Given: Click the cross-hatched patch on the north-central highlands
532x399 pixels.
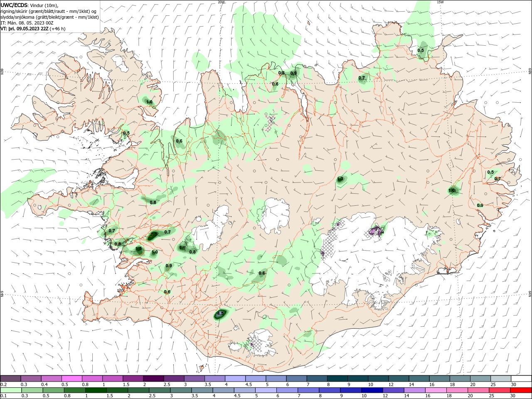Looking at the screenshot, I should (x=271, y=123).
